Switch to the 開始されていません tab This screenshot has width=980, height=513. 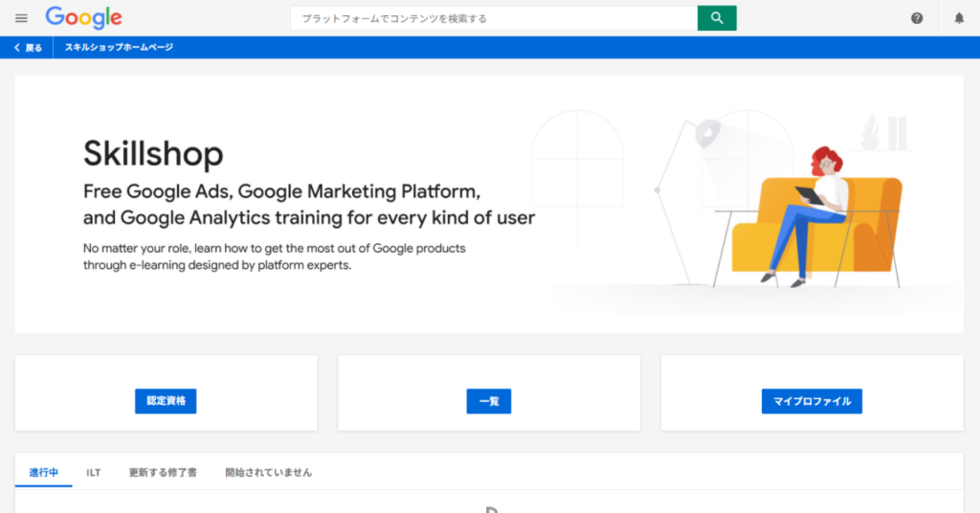coord(269,473)
